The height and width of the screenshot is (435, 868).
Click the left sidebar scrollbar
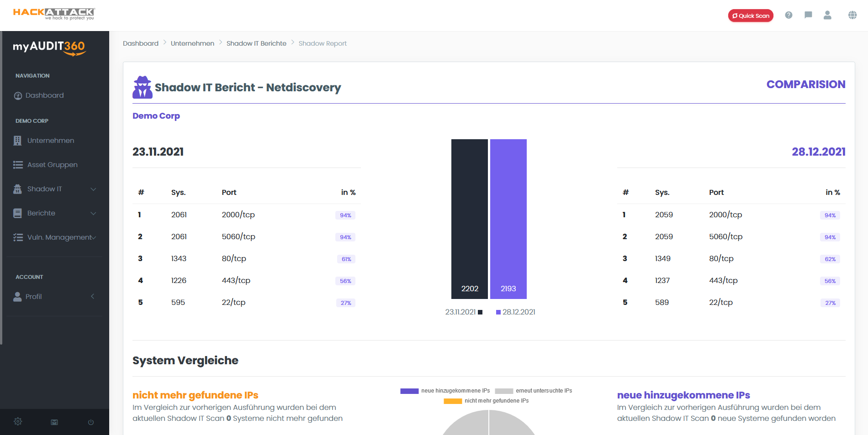coord(1,187)
